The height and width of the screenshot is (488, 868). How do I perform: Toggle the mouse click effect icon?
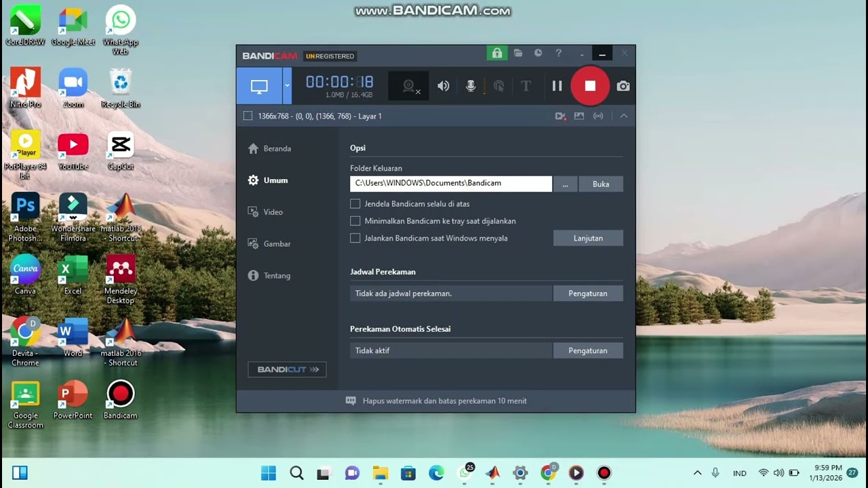click(498, 86)
